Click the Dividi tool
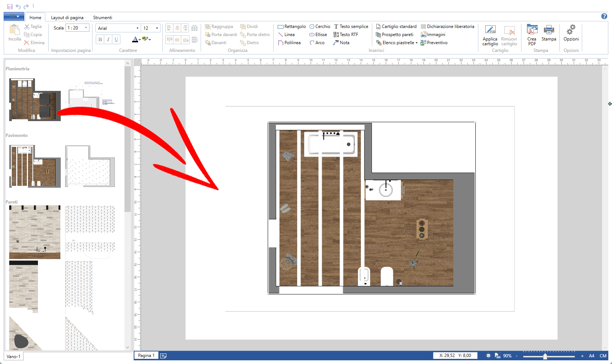 pos(249,26)
